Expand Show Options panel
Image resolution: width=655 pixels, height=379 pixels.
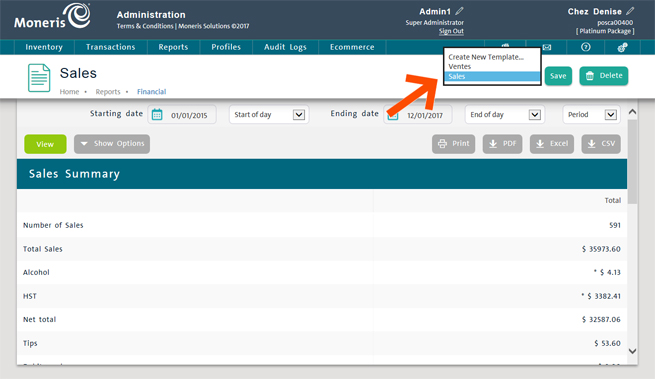click(x=112, y=144)
